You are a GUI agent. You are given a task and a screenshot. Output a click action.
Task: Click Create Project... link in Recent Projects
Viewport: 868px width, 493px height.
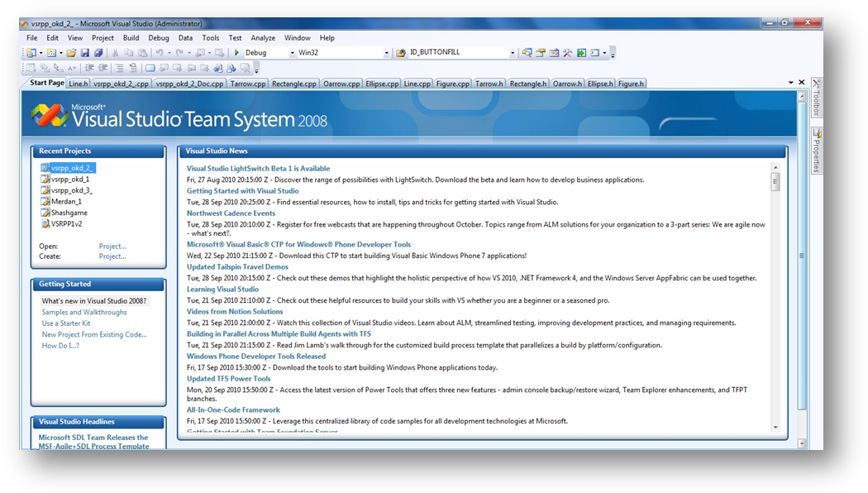point(112,256)
